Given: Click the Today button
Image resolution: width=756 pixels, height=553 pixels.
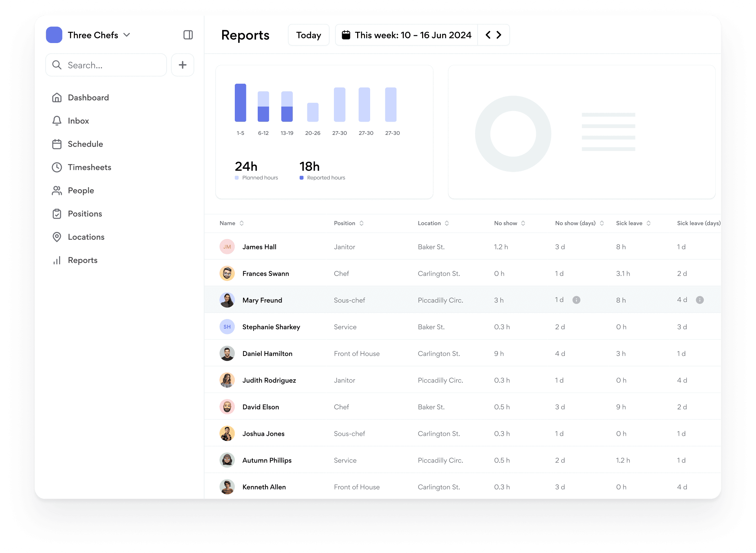Looking at the screenshot, I should point(308,35).
